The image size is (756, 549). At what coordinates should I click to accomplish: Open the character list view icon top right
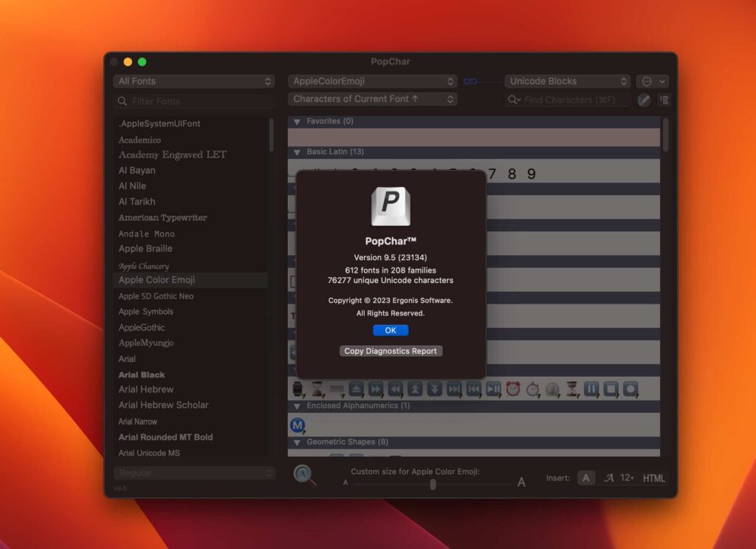point(664,100)
